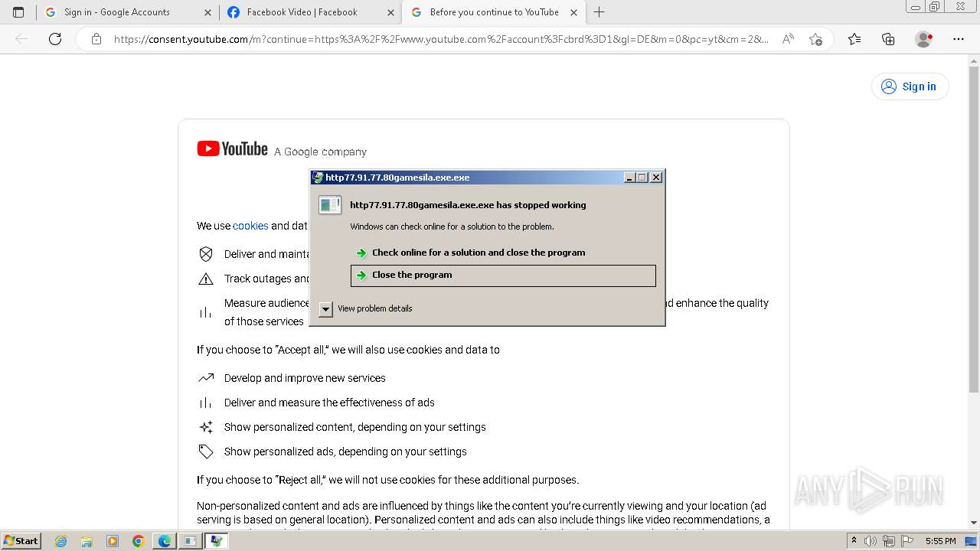Open network status tray icon
This screenshot has width=980, height=551.
888,541
